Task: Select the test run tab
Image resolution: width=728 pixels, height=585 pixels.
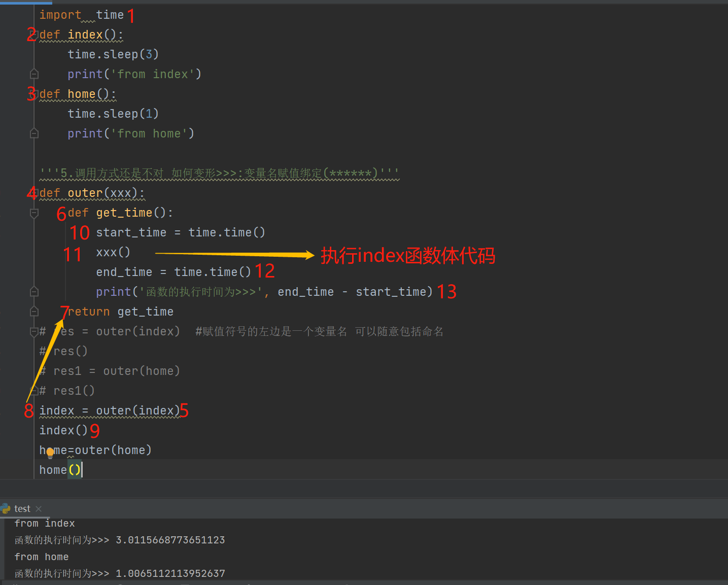Action: (x=22, y=508)
